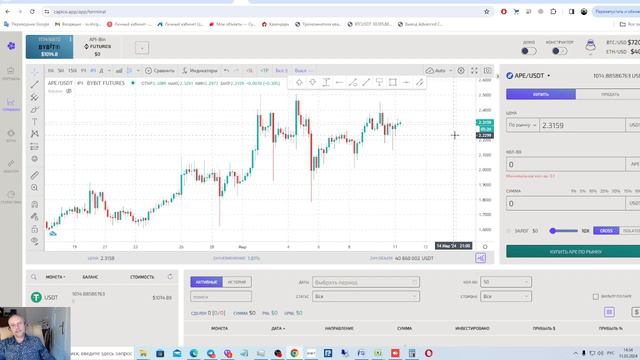This screenshot has height=360, width=640.
Task: Open Chrome from the Windows taskbar
Action: pos(294,353)
